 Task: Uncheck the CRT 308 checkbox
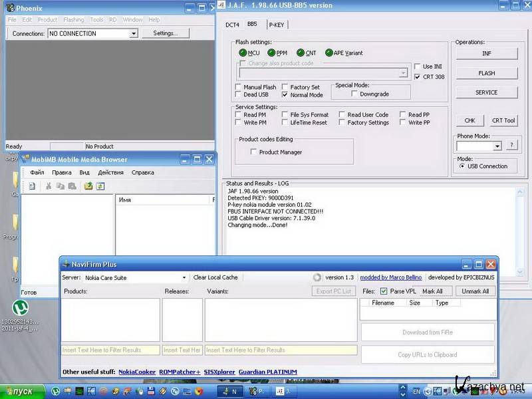417,77
